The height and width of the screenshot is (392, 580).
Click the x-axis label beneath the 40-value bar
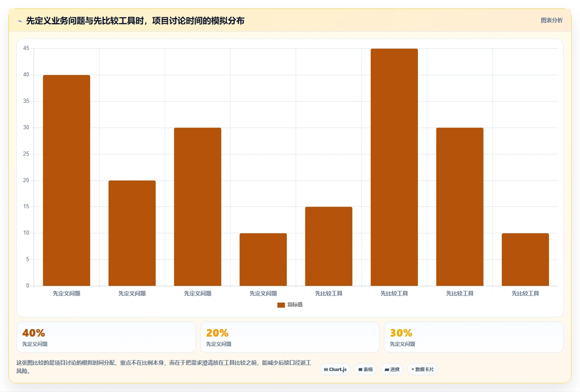click(66, 293)
